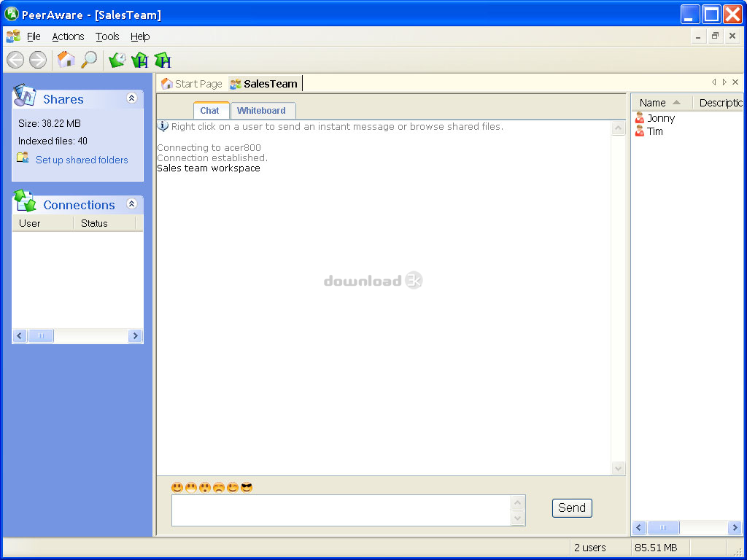Collapse the Connections panel

coord(132,204)
